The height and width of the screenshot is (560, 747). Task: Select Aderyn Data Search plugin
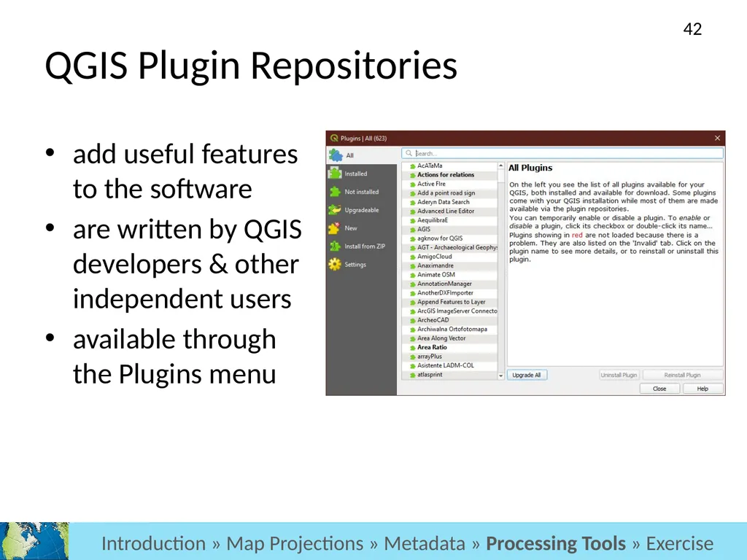[x=449, y=202]
